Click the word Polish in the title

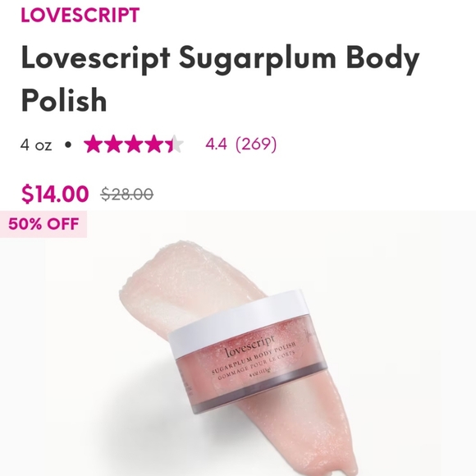pos(64,100)
